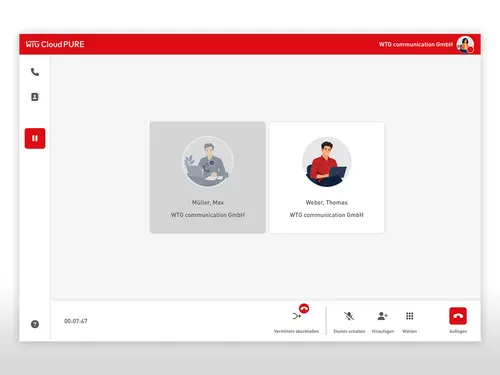The image size is (500, 375).
Task: Open the Wählen dial pad icon
Action: point(409,316)
